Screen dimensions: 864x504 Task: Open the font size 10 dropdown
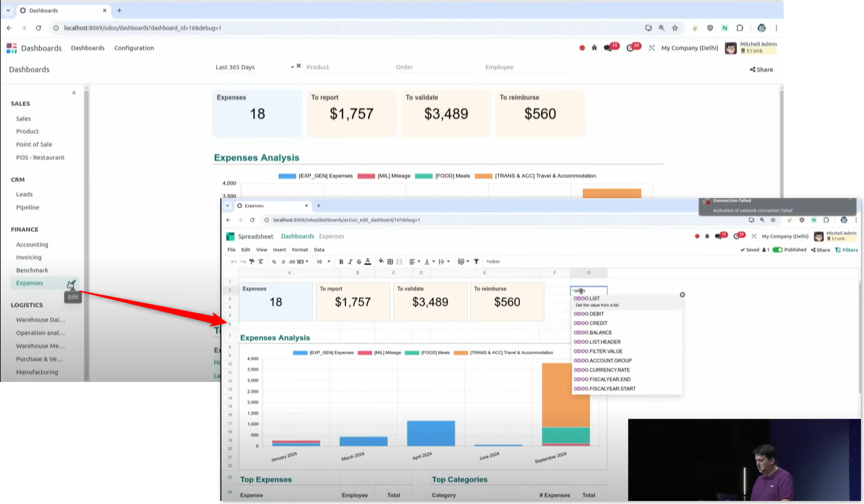pos(323,262)
